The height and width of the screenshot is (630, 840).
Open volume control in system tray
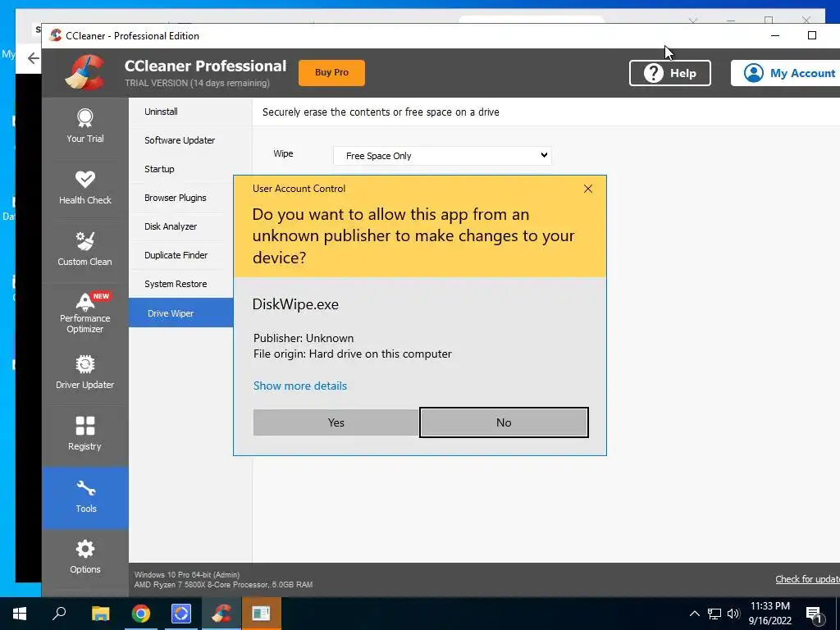733,614
